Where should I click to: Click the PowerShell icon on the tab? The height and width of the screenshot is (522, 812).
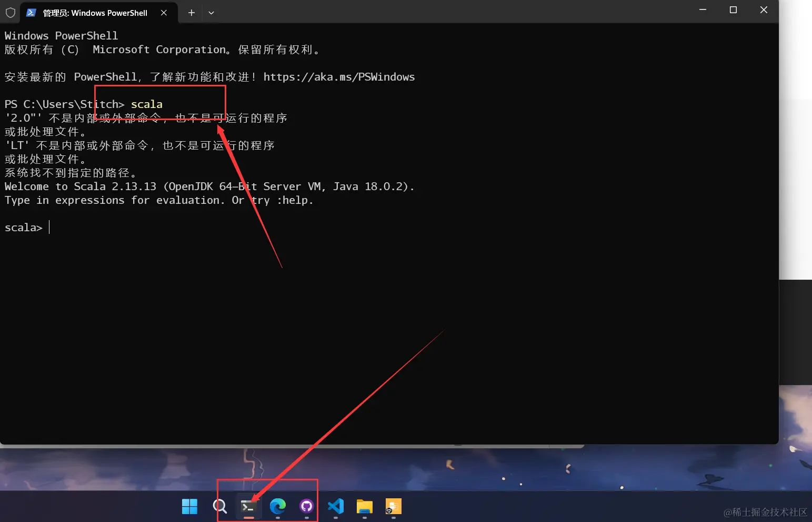(x=31, y=13)
